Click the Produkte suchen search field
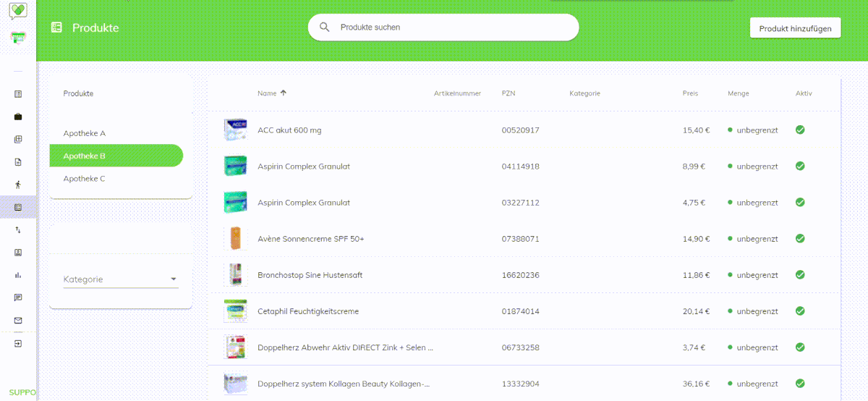868x401 pixels. pyautogui.click(x=443, y=28)
